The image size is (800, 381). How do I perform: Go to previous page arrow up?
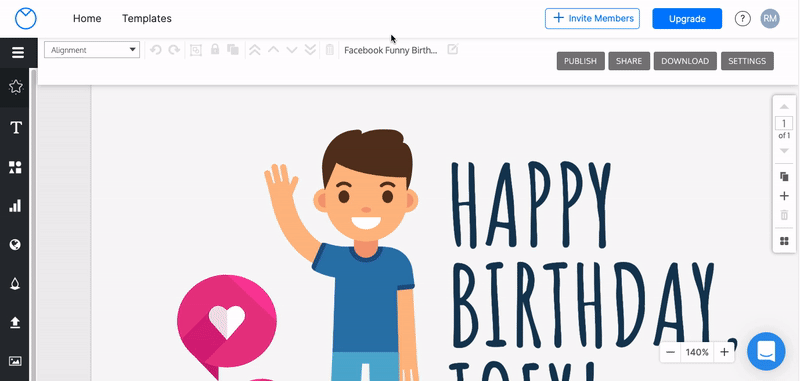[x=784, y=107]
